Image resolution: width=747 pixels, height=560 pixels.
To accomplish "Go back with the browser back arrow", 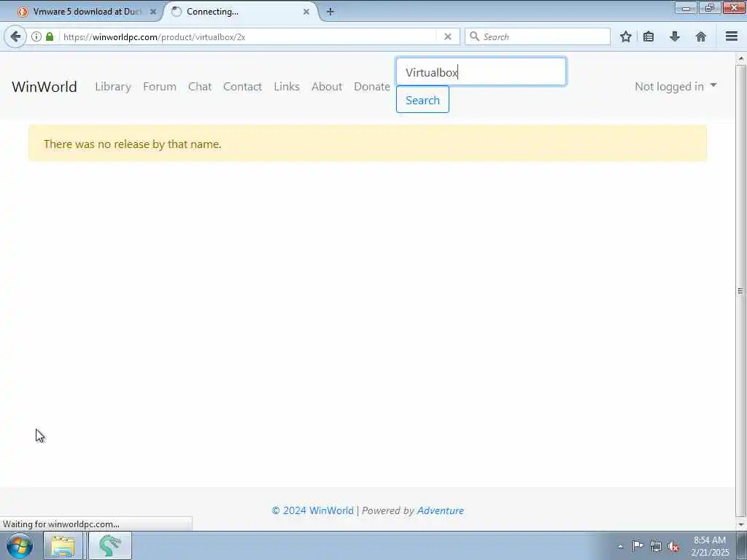I will click(x=15, y=36).
